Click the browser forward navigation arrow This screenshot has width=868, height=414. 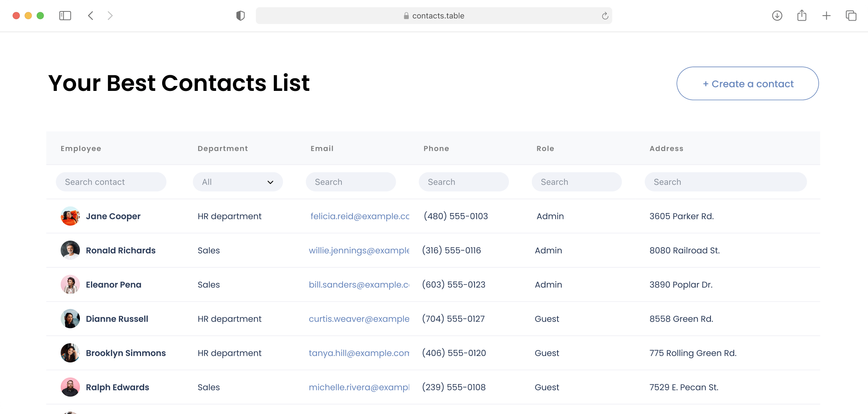111,16
